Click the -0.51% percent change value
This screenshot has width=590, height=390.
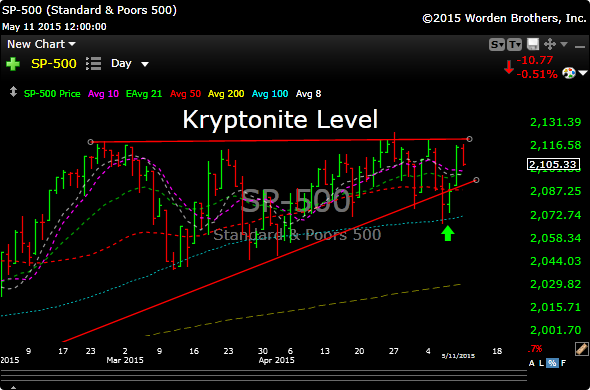coord(537,74)
